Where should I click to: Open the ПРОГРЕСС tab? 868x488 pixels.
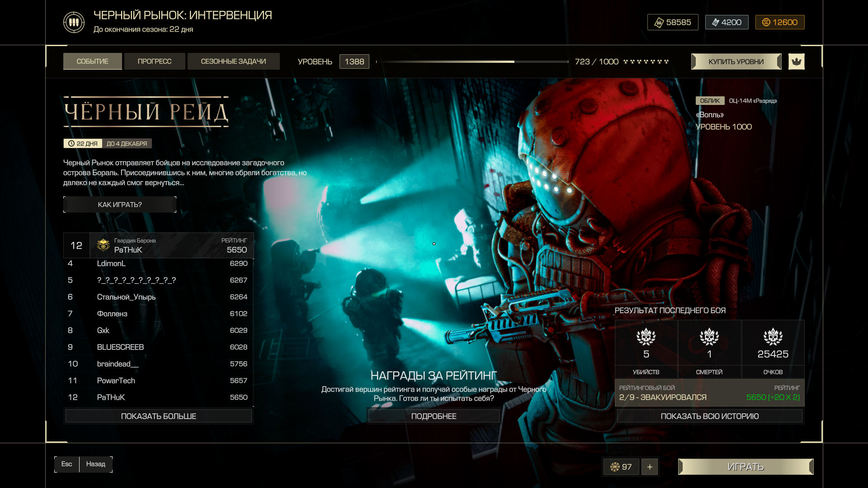(x=155, y=61)
